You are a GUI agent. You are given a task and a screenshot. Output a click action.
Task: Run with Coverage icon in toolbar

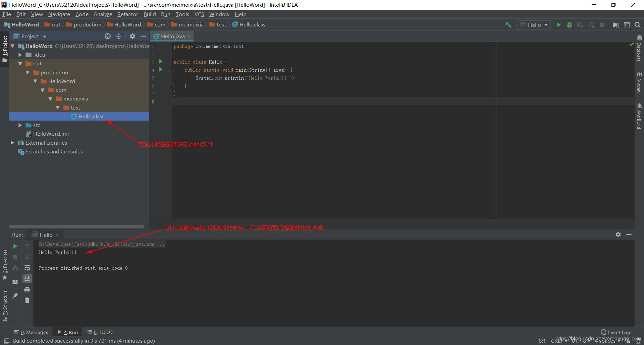pos(580,25)
